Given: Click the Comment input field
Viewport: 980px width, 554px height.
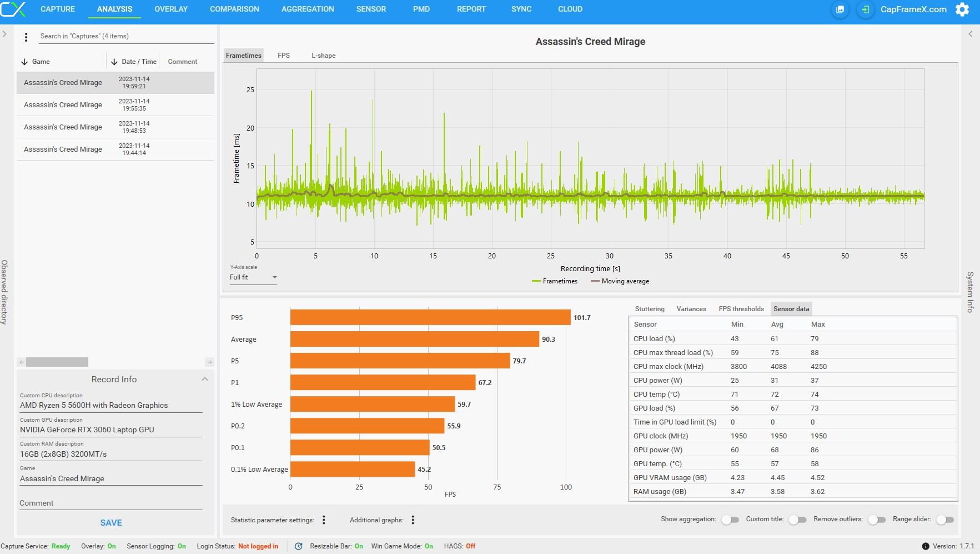Looking at the screenshot, I should [x=111, y=503].
